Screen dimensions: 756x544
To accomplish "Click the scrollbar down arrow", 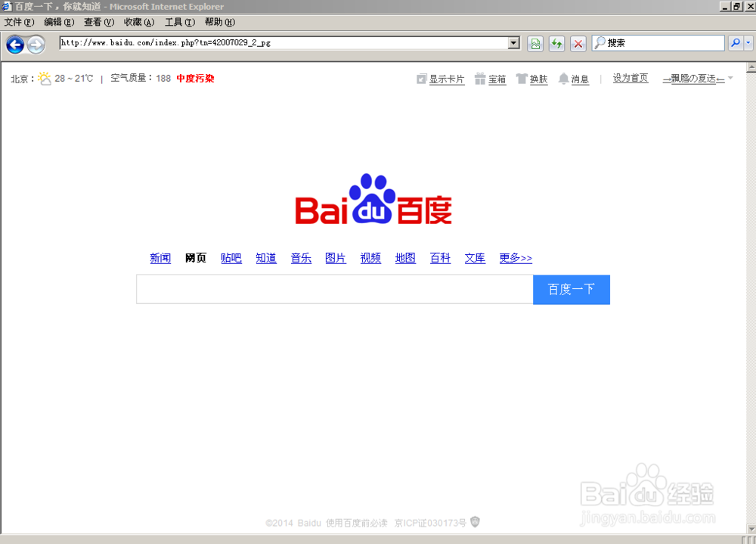I will pyautogui.click(x=751, y=529).
